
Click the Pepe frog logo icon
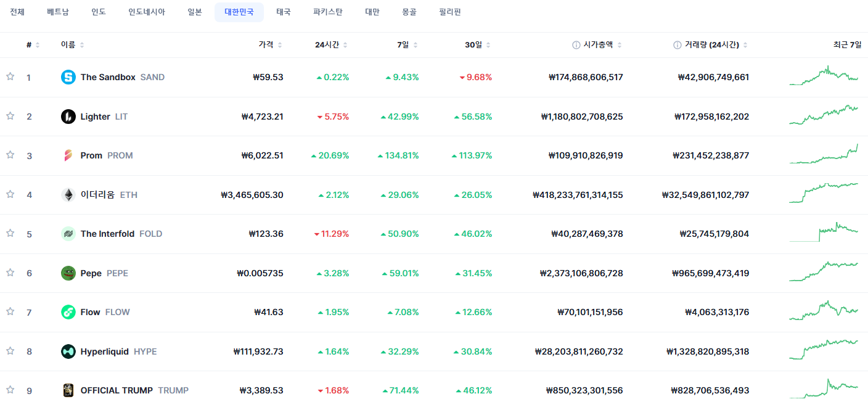(68, 273)
